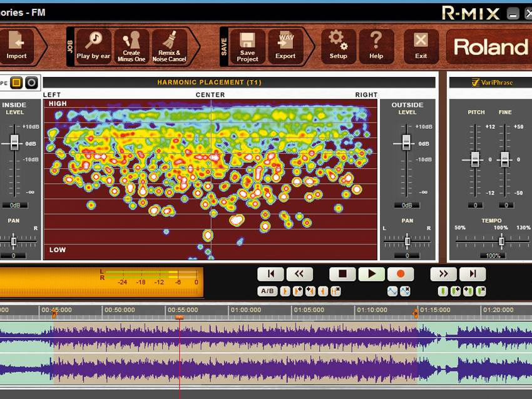Click the red playhead marker on ruler
This screenshot has height=399, width=532.
pyautogui.click(x=179, y=317)
